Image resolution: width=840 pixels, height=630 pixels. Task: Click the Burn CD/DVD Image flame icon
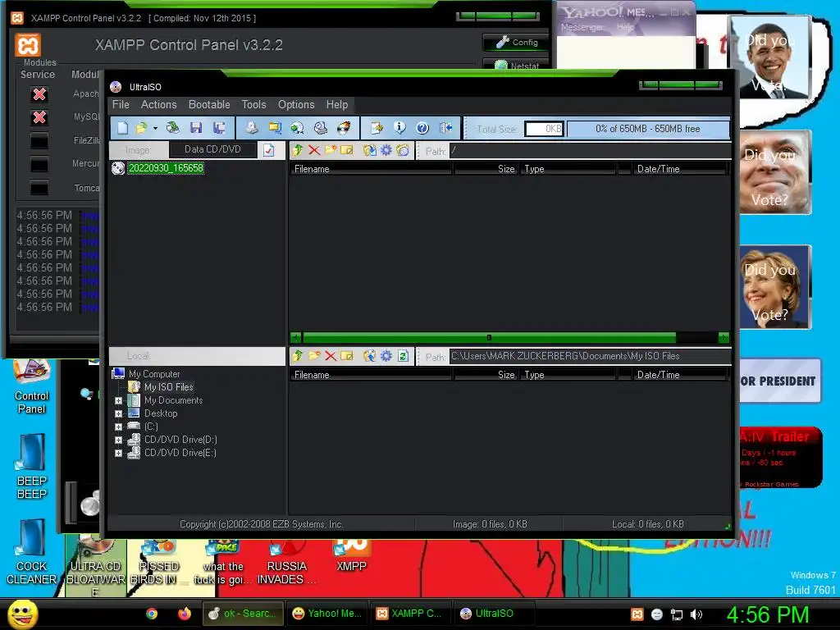click(x=344, y=128)
